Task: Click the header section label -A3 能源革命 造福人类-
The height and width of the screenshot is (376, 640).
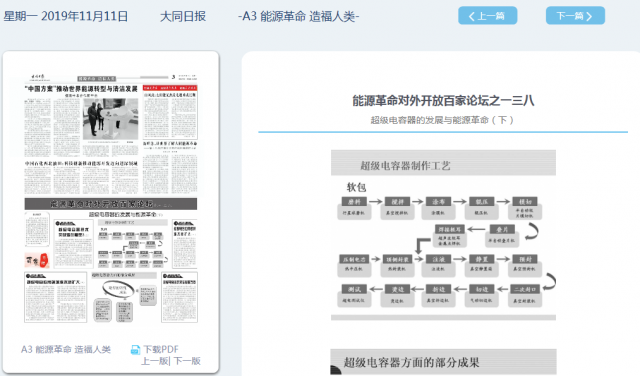Action: [x=298, y=16]
